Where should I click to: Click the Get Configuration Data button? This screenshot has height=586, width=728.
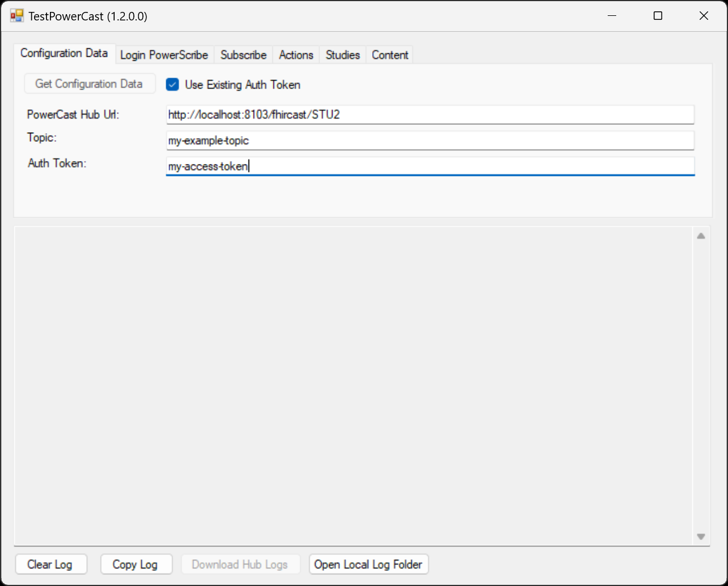click(90, 84)
